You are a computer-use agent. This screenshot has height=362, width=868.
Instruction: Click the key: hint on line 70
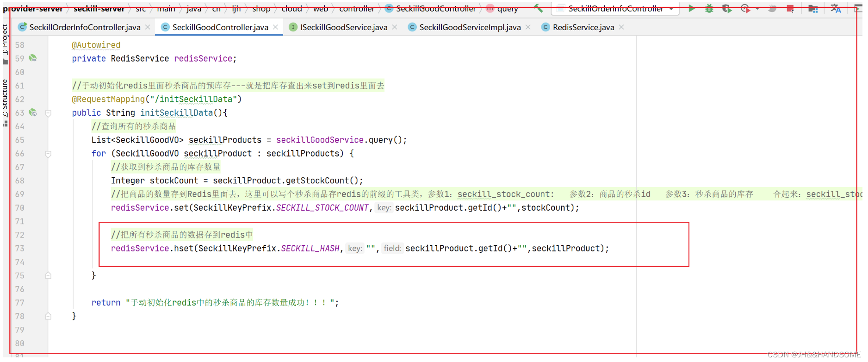click(384, 208)
